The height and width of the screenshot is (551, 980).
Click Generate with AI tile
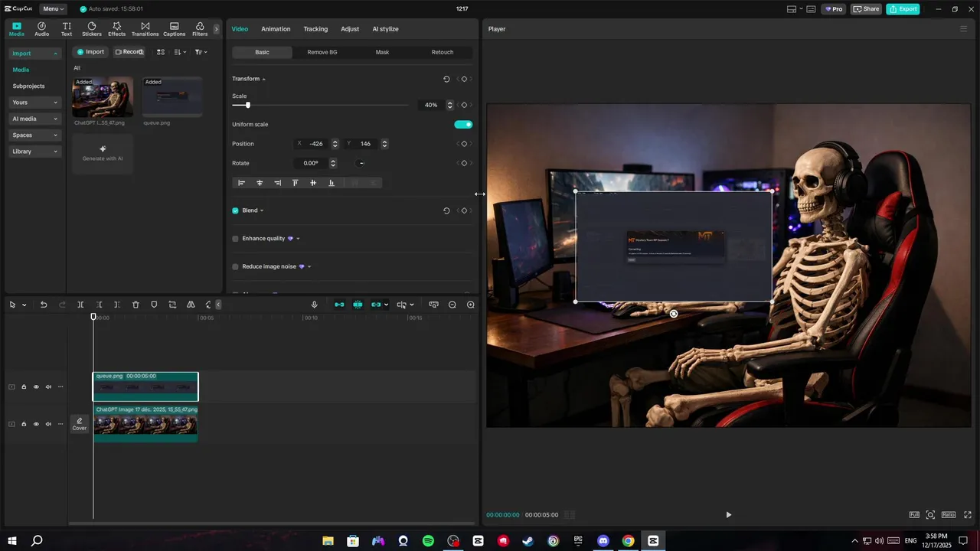[x=103, y=154]
